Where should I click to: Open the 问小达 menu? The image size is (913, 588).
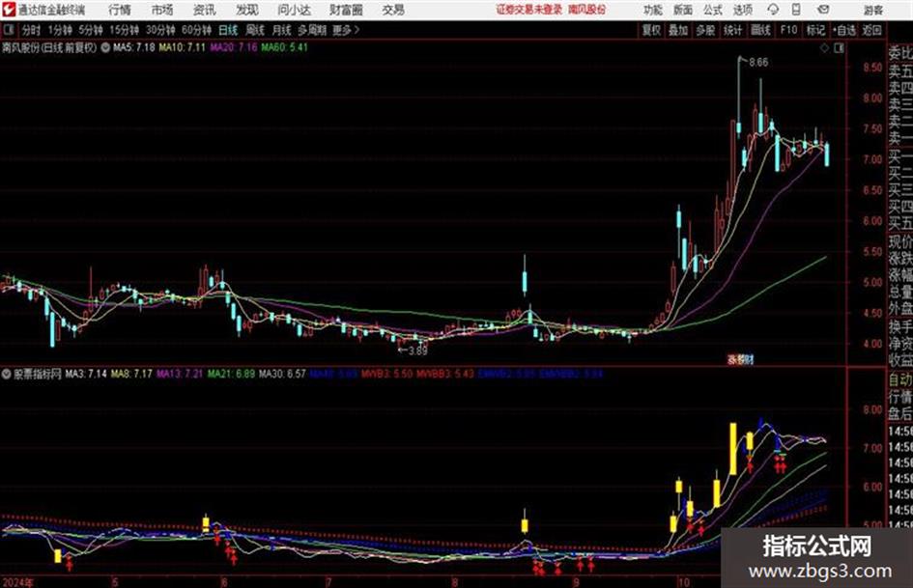click(x=294, y=10)
